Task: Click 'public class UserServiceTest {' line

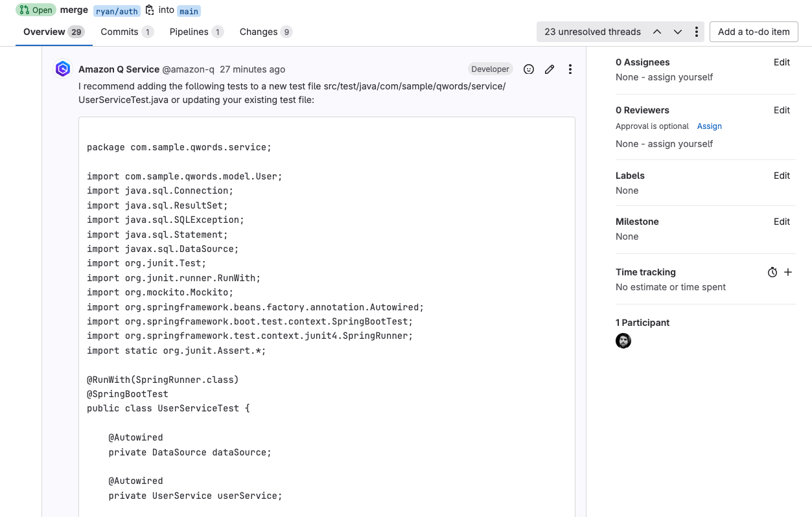Action: pos(168,408)
